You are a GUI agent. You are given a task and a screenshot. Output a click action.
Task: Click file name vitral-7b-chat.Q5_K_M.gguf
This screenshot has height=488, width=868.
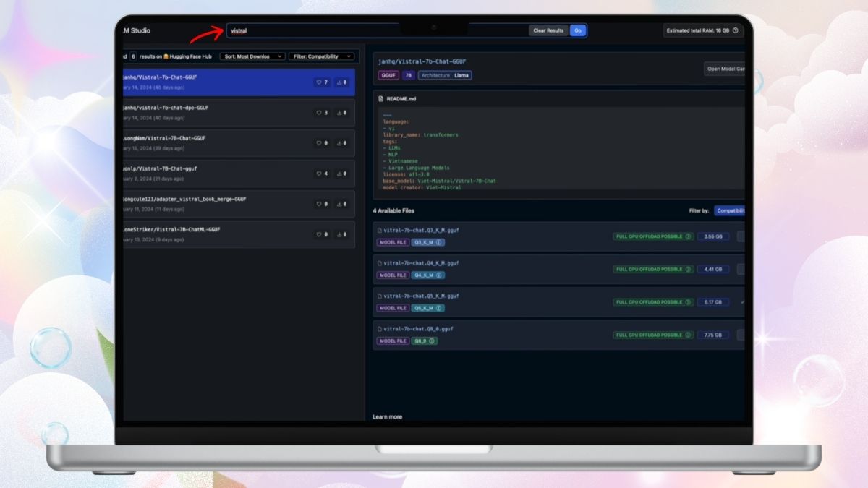[x=421, y=296]
